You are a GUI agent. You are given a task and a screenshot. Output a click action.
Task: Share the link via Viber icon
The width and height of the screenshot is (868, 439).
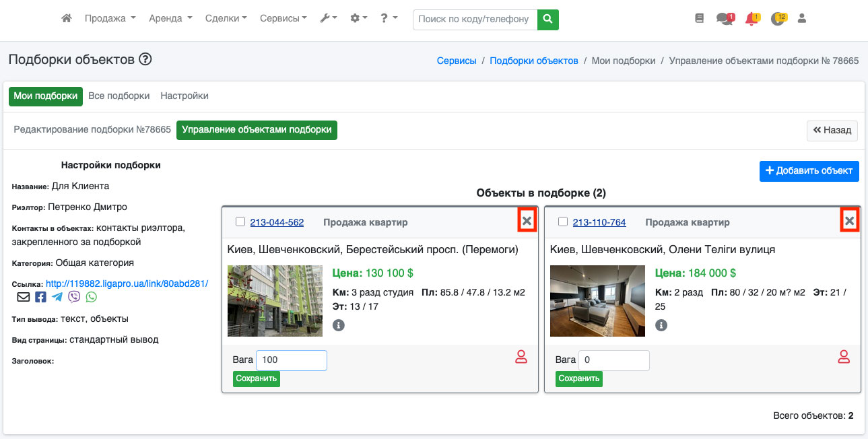[74, 297]
